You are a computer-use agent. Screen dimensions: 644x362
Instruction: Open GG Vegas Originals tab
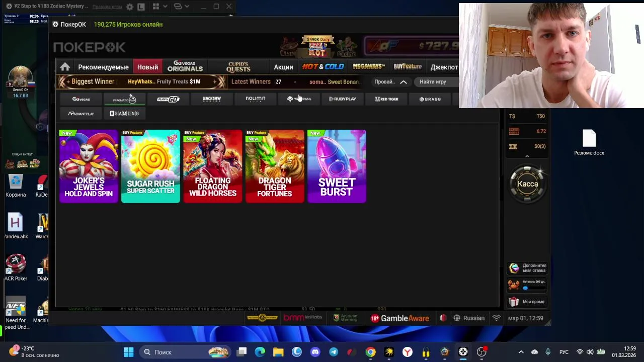[x=185, y=66]
